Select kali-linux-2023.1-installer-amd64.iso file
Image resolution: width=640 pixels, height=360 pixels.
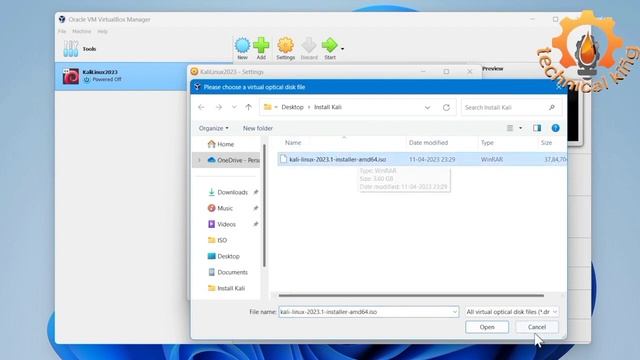422,159
